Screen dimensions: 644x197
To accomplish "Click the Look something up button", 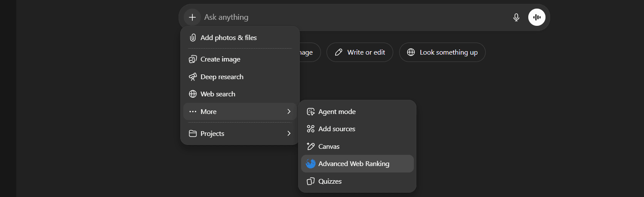I will (442, 52).
